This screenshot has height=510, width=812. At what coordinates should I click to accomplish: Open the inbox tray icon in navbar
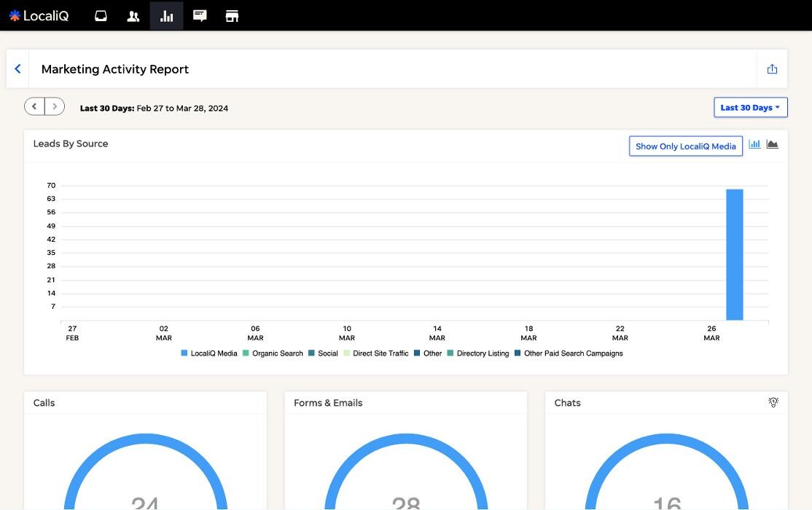[x=101, y=16]
